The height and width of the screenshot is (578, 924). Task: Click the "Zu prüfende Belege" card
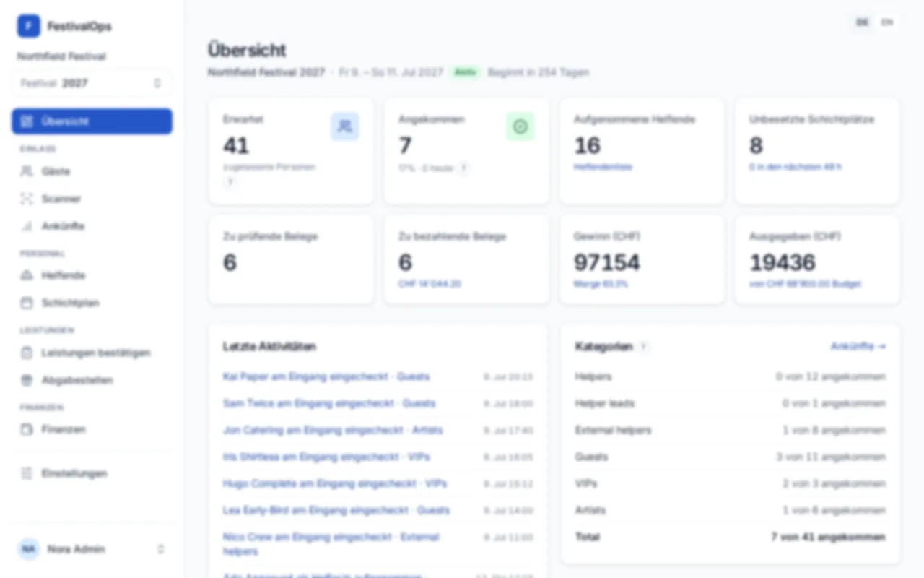292,259
